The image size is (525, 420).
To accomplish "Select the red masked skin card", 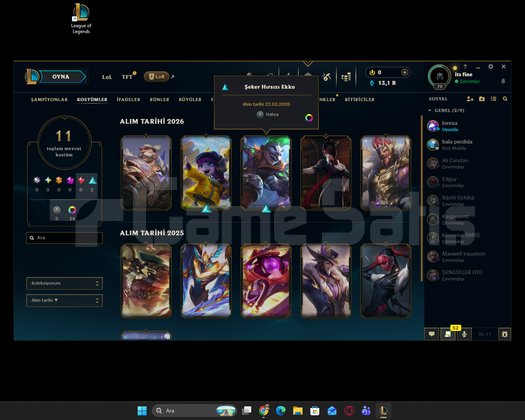I will [386, 281].
